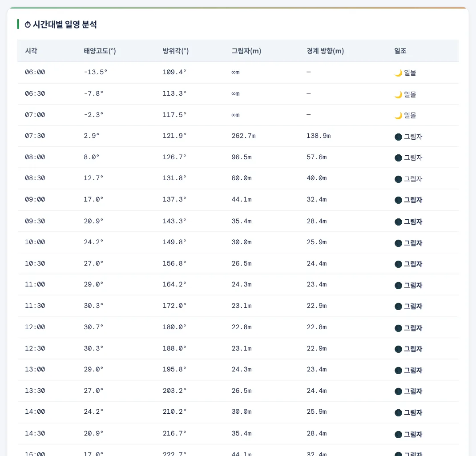Click the dark shadow circle in the 09:00 row
This screenshot has width=476, height=456.
(x=398, y=200)
